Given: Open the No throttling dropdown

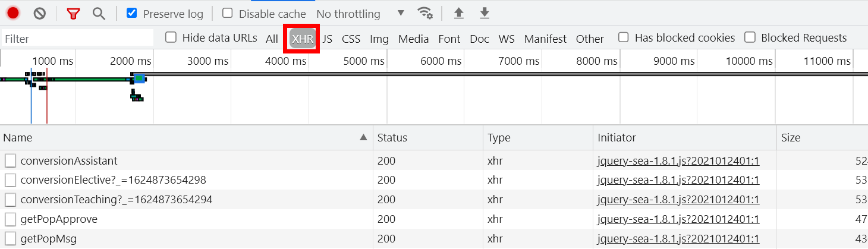Looking at the screenshot, I should (x=360, y=13).
